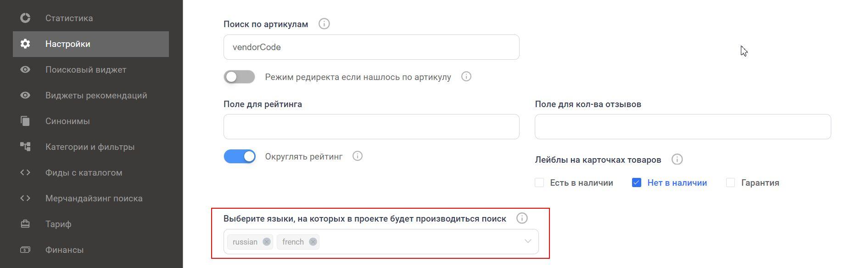
Task: Remove the russian language tag
Action: pos(267,242)
